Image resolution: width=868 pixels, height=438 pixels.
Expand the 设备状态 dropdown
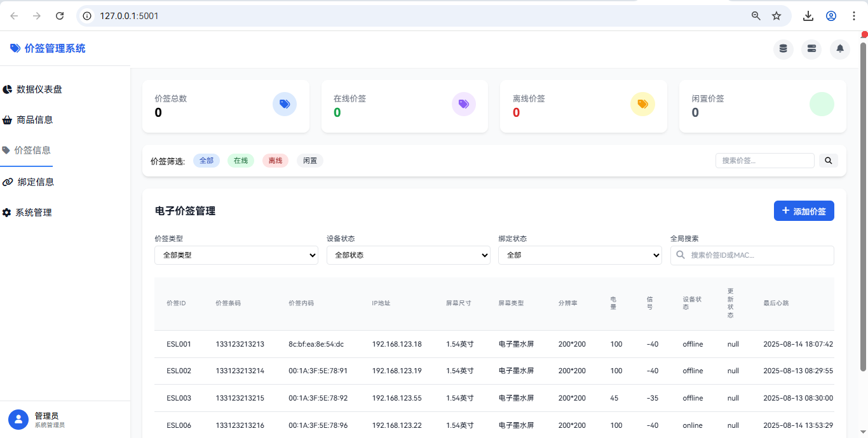point(409,255)
